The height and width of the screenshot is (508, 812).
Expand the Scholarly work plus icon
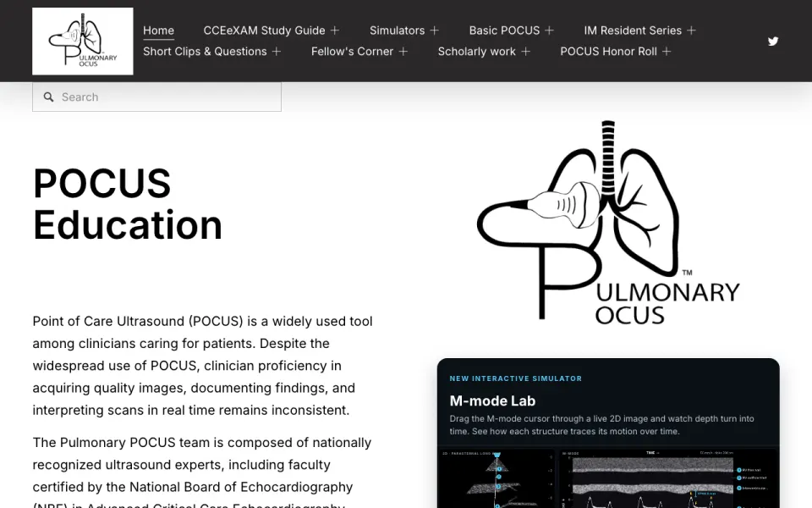click(x=525, y=52)
